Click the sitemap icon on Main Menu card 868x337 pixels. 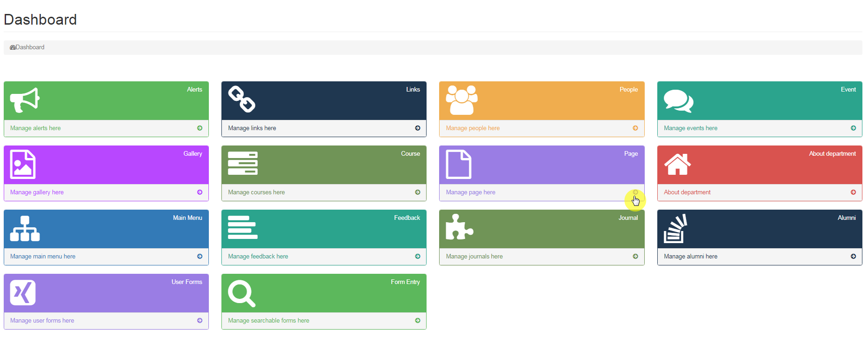25,229
